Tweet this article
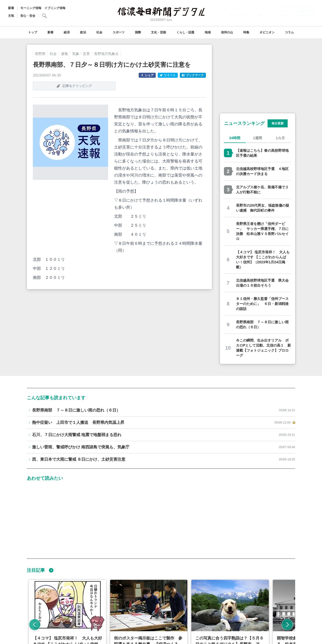Screen dimensions: 322x644 tap(168, 75)
